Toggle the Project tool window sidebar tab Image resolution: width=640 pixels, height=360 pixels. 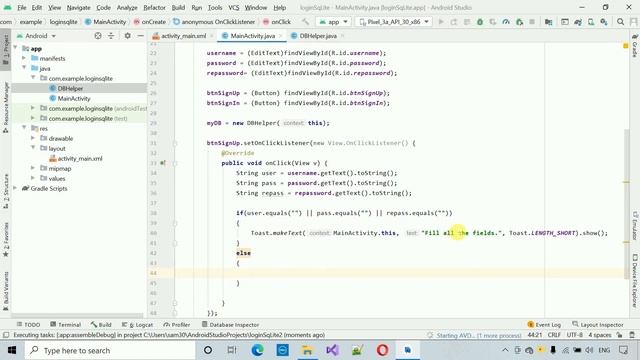pos(6,49)
